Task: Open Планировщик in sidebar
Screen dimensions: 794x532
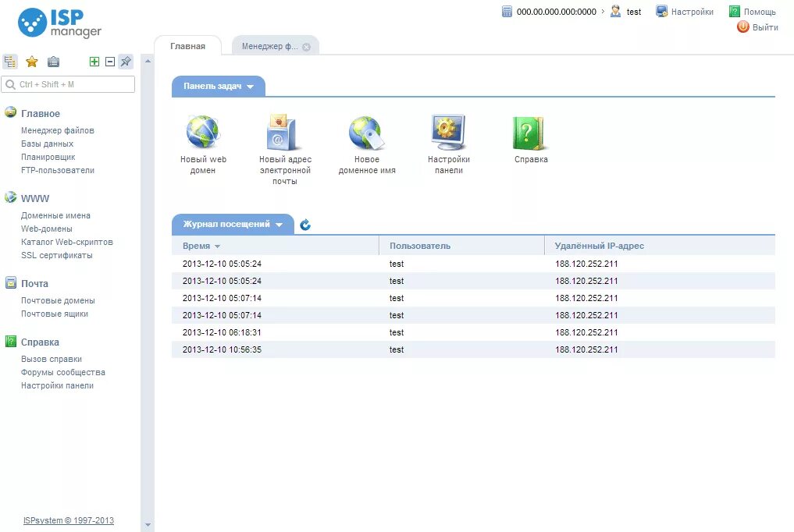Action: [x=48, y=157]
